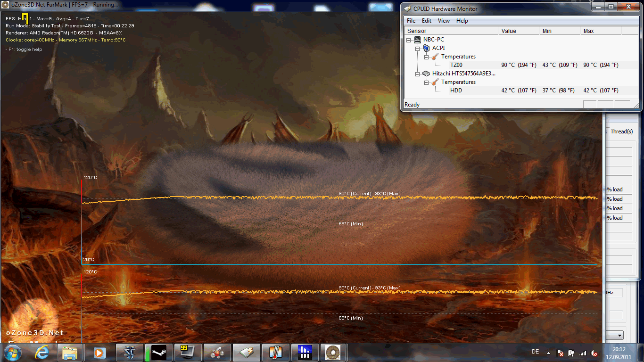Click the NBC-PC computer icon
Viewport: 644px width, 362px height.
(417, 40)
